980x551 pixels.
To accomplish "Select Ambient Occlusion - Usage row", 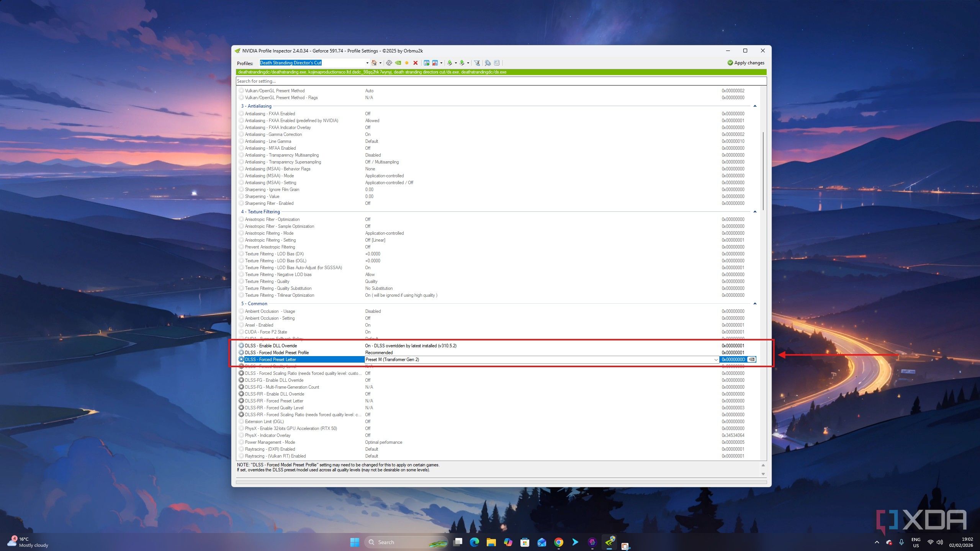I will (497, 311).
